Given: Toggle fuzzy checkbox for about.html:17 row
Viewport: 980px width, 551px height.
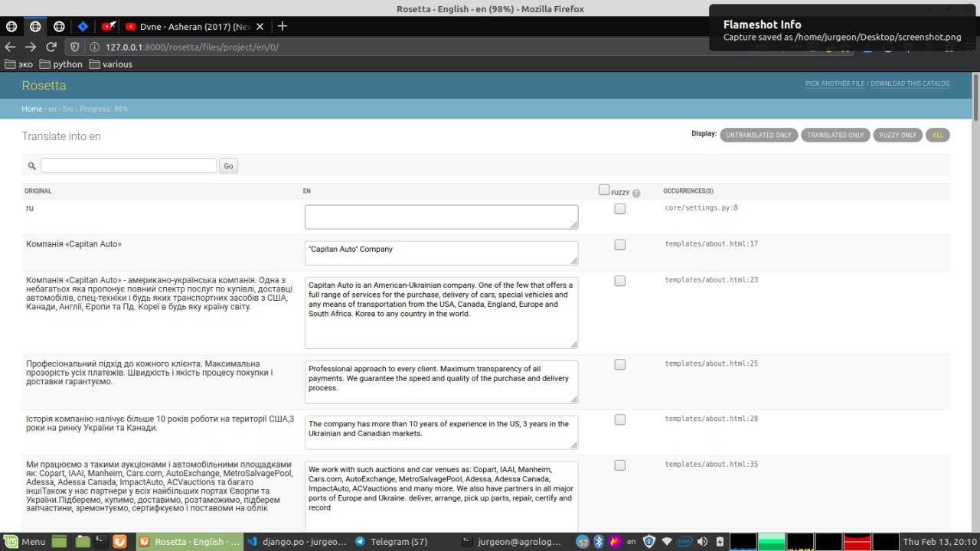Looking at the screenshot, I should 620,245.
